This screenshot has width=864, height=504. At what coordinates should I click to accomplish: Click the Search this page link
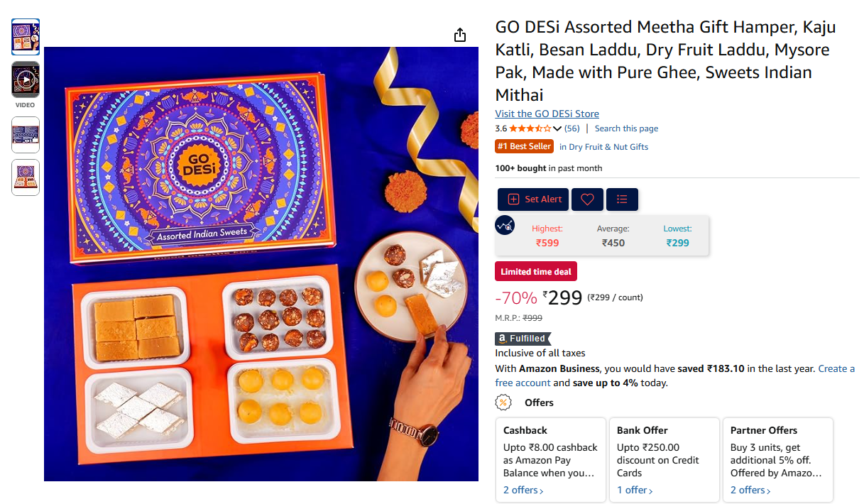tap(626, 128)
